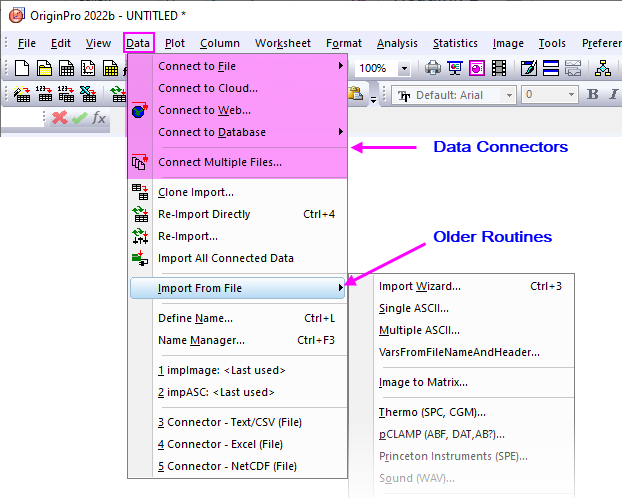622x498 pixels.
Task: Open the File menu
Action: point(27,43)
